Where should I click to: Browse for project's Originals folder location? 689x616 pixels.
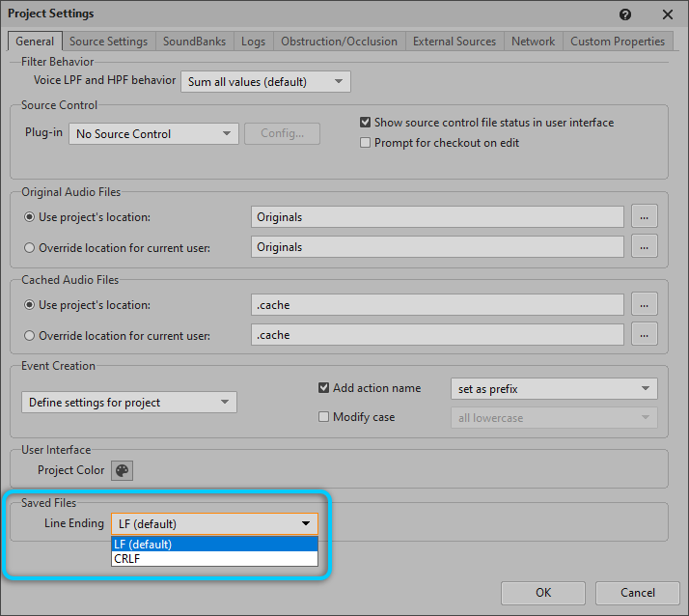645,217
